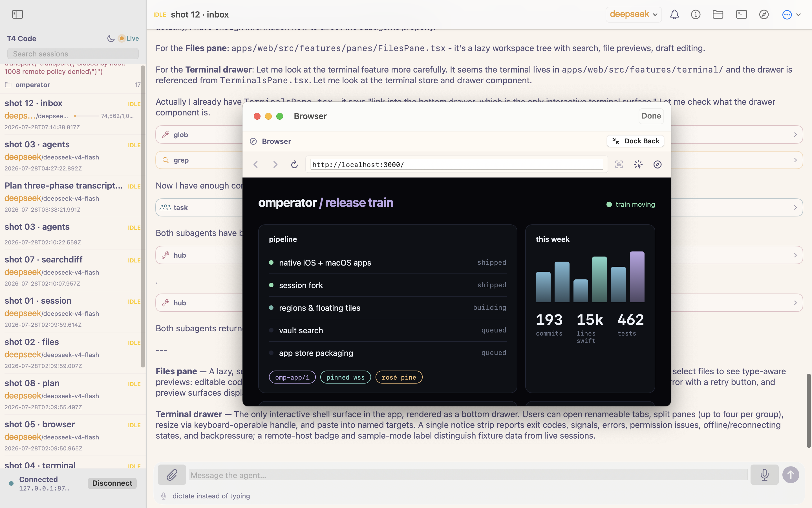Viewport: 812px width, 508px height.
Task: Click the Done button in Browser window
Action: click(x=651, y=116)
